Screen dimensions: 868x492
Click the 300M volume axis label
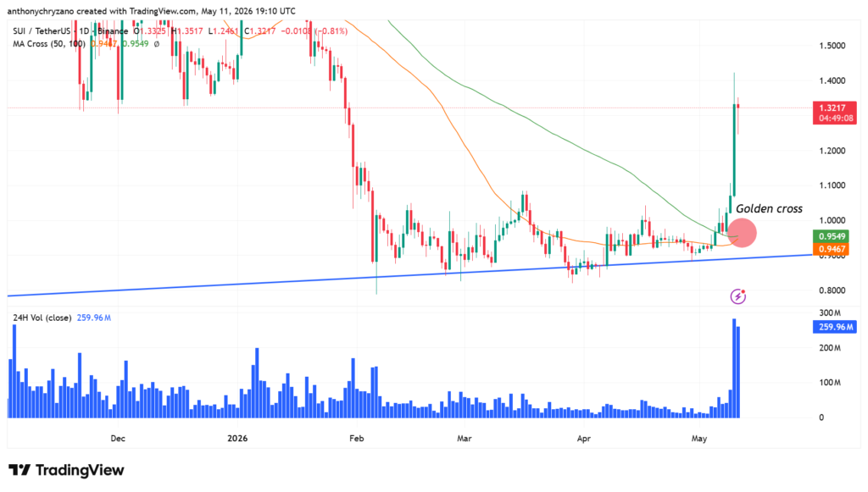[830, 312]
